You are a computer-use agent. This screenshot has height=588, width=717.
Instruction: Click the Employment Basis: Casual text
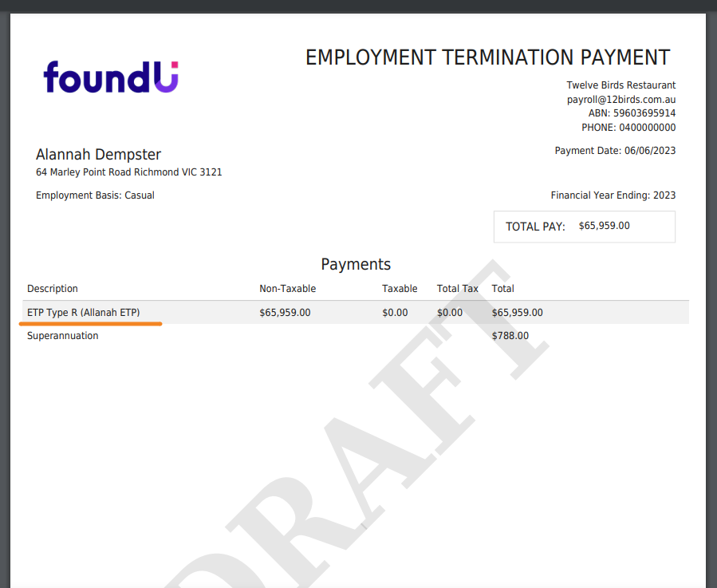point(95,195)
